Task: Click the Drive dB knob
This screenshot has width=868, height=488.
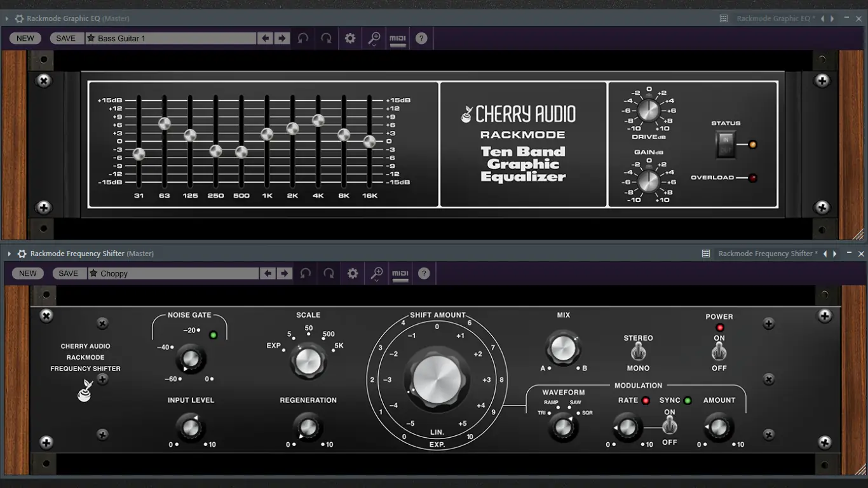Action: [x=648, y=111]
